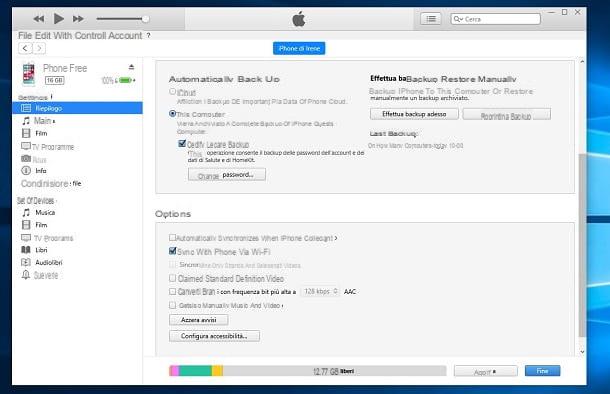Toggle sync only selected songs and videos
Viewport: 610px width, 394px height.
[173, 265]
